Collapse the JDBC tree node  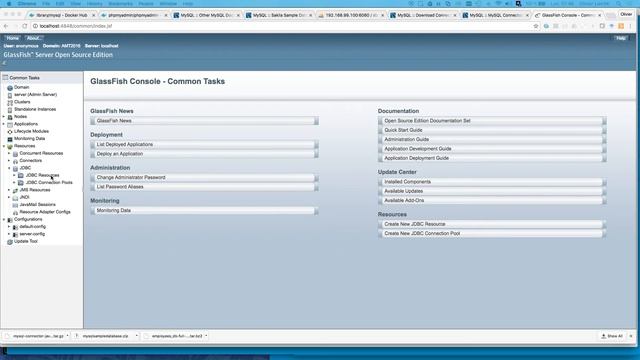tap(9, 168)
